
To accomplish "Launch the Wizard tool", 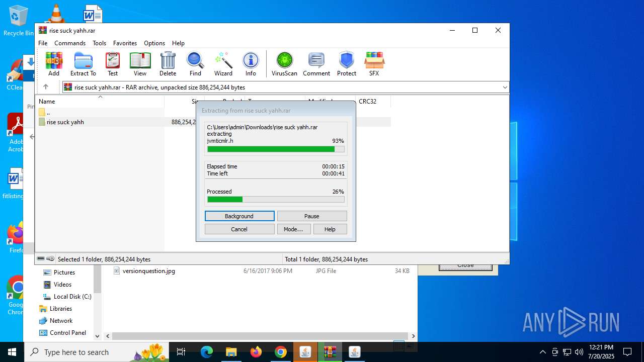I will tap(223, 64).
